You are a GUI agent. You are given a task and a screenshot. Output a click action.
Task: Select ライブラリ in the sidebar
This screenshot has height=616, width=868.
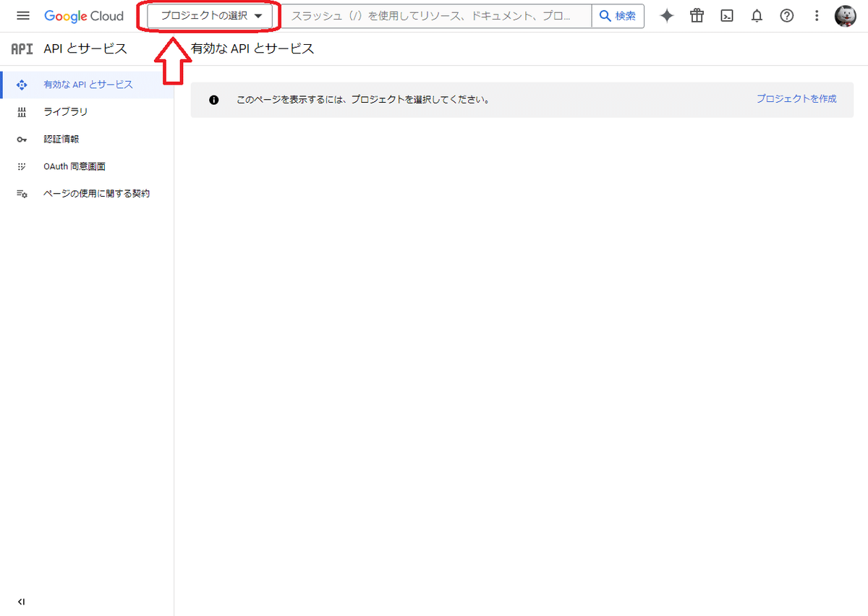87,112
